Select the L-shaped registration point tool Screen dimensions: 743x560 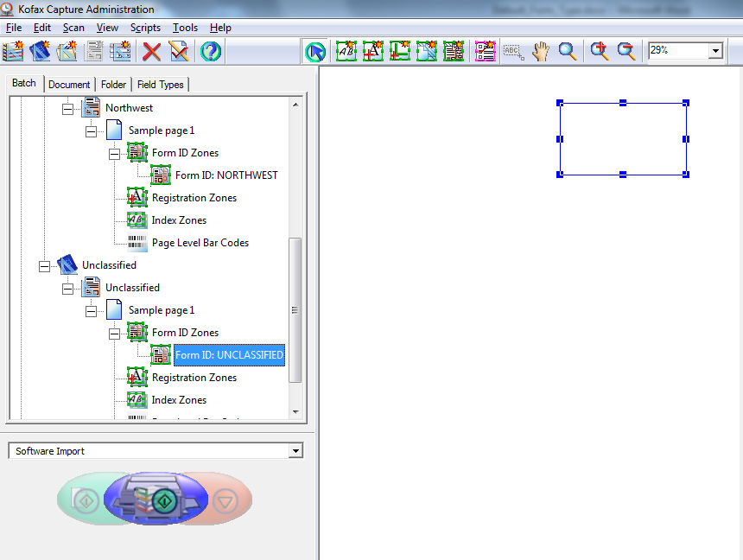(x=400, y=51)
